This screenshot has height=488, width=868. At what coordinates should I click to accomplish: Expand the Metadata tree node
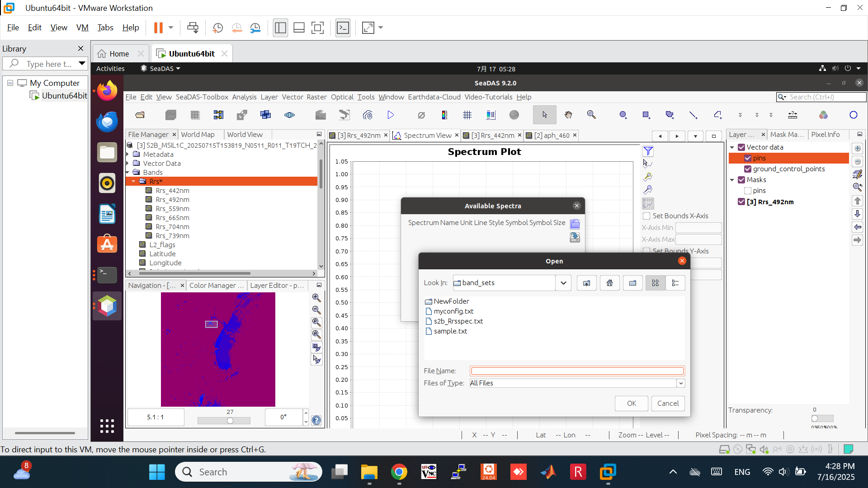click(x=127, y=155)
